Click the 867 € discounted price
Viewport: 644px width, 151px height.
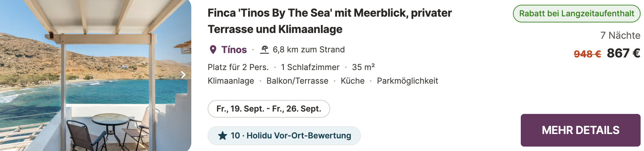(623, 53)
